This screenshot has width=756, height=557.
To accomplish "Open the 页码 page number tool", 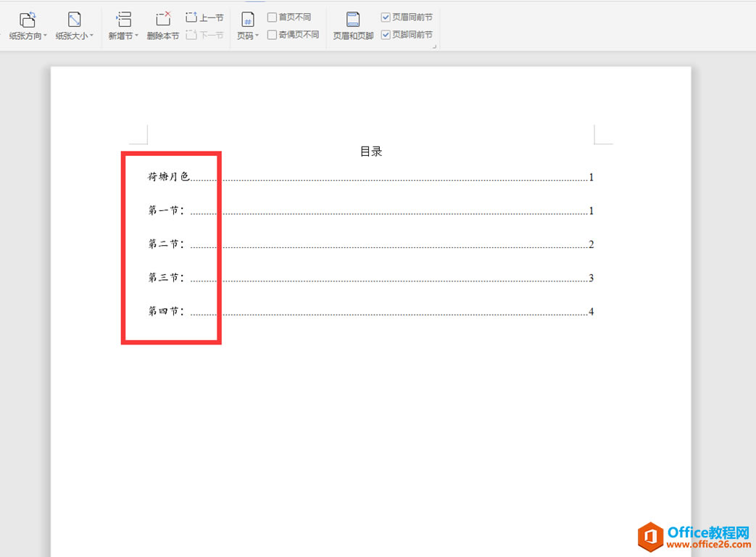I will (248, 25).
